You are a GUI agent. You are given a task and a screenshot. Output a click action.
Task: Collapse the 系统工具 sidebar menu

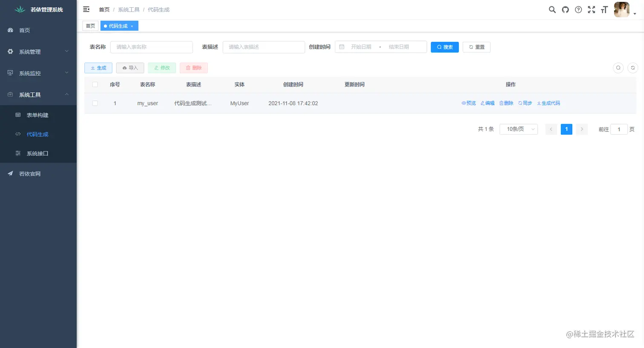click(x=38, y=95)
